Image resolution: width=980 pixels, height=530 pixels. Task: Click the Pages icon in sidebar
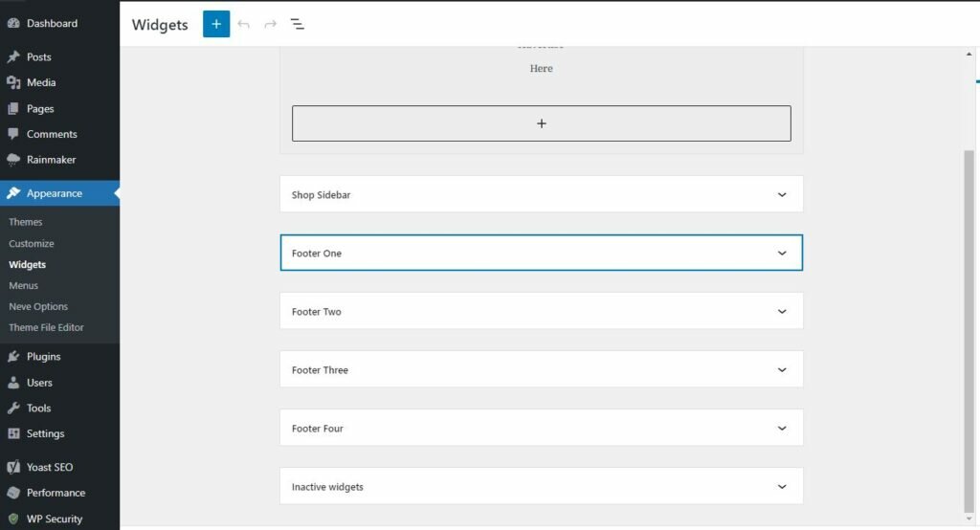pos(13,109)
